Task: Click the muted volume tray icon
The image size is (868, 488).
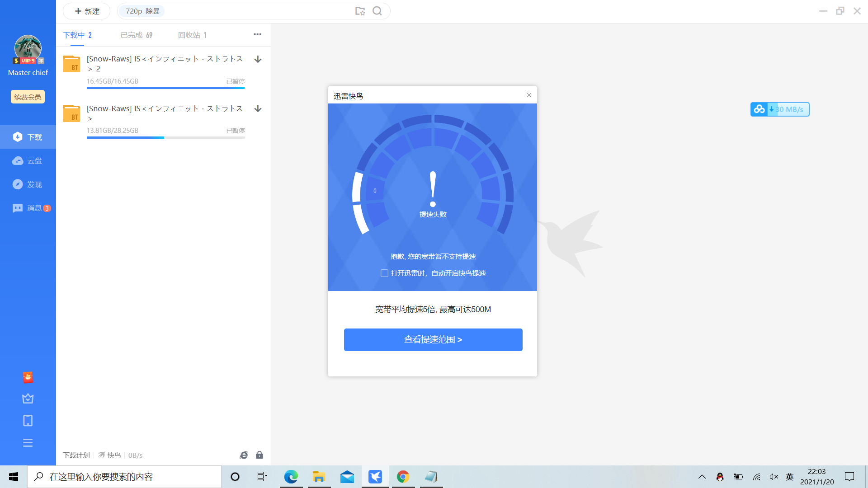Action: point(774,477)
